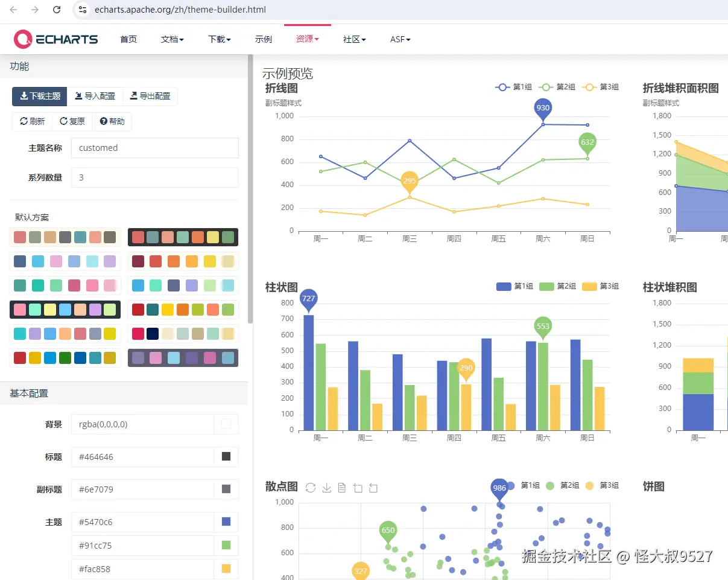728x580 pixels.
Task: Click the 导入配置 button
Action: (x=95, y=96)
